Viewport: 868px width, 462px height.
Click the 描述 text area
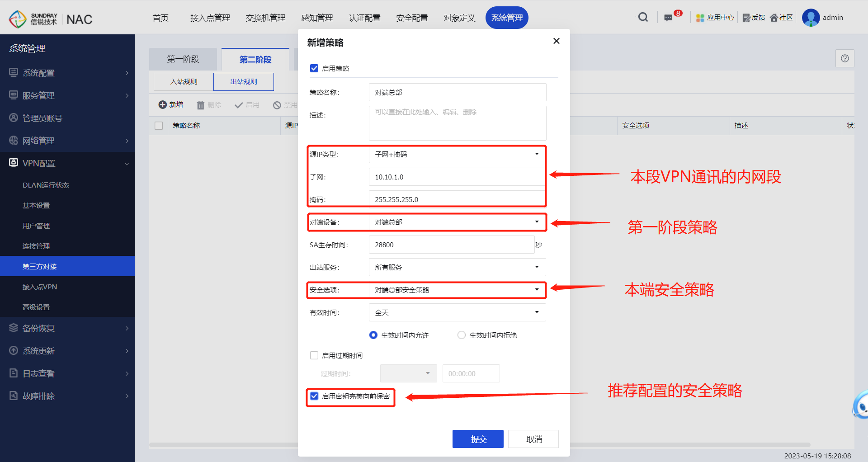click(x=458, y=123)
